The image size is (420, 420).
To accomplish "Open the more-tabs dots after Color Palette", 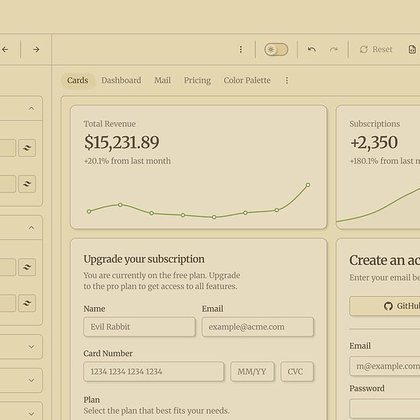I will (x=287, y=80).
